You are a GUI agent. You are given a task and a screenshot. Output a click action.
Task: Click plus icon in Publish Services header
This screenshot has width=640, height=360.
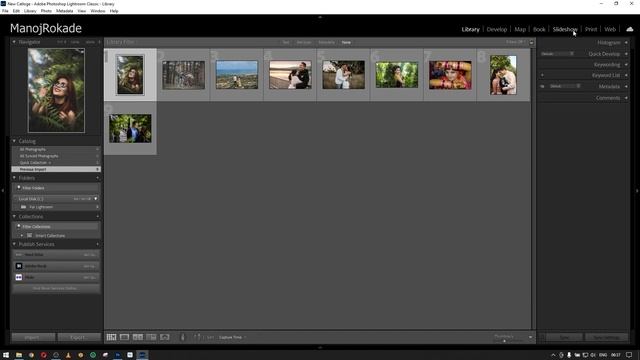[x=98, y=244]
